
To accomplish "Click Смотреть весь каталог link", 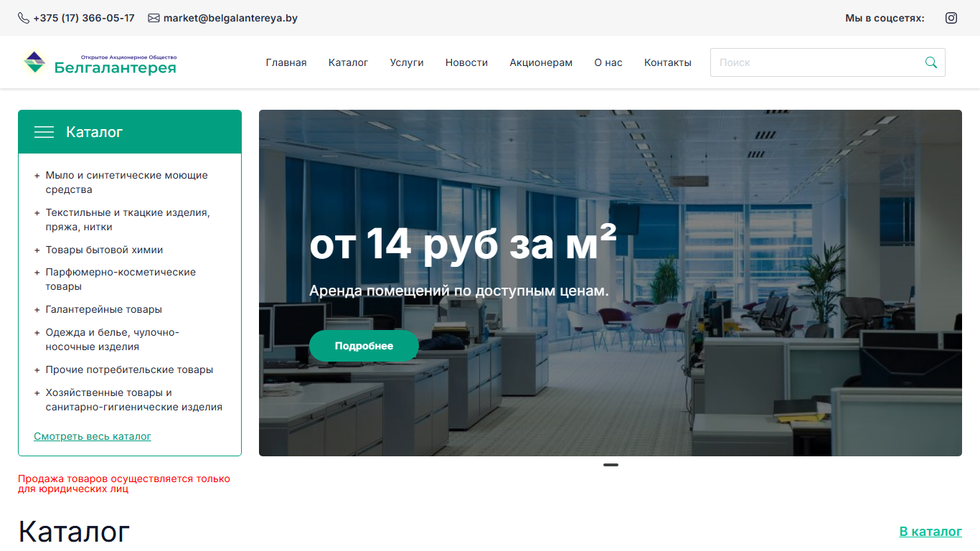I will click(93, 436).
